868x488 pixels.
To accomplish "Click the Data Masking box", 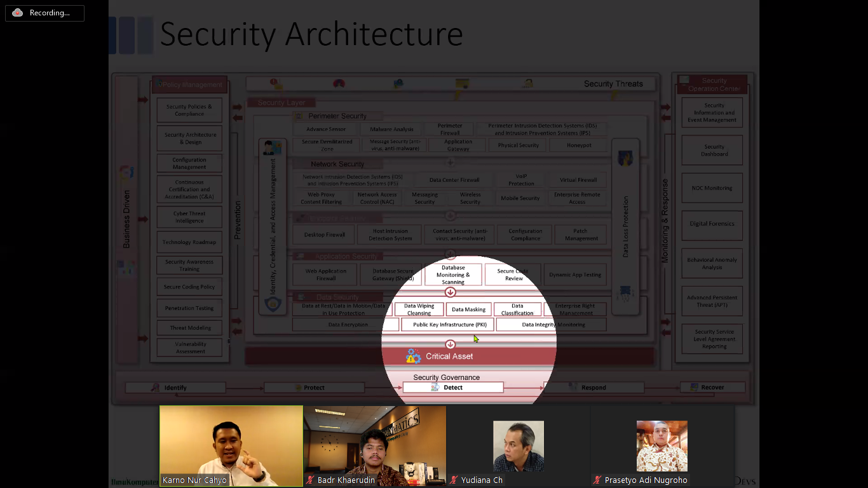I will [468, 309].
